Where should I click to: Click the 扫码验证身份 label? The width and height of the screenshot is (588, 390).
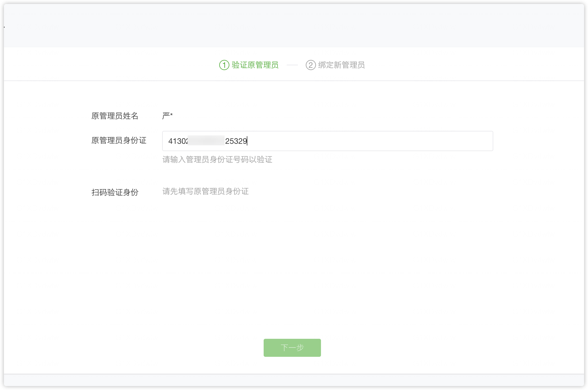[115, 192]
